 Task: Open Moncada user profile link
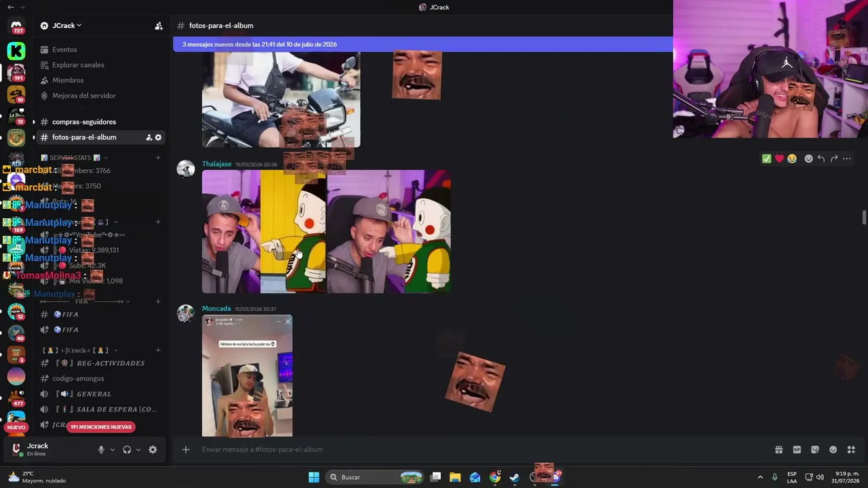[x=216, y=308]
